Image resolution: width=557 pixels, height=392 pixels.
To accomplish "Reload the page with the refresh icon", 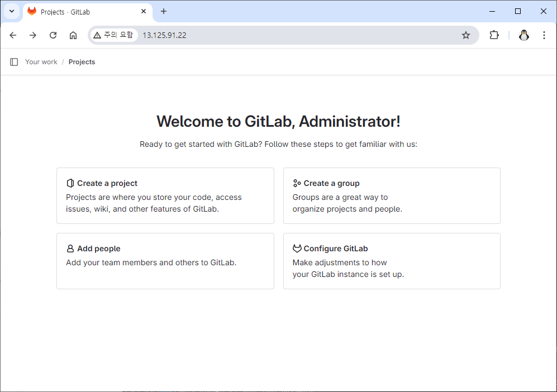I will pos(53,35).
